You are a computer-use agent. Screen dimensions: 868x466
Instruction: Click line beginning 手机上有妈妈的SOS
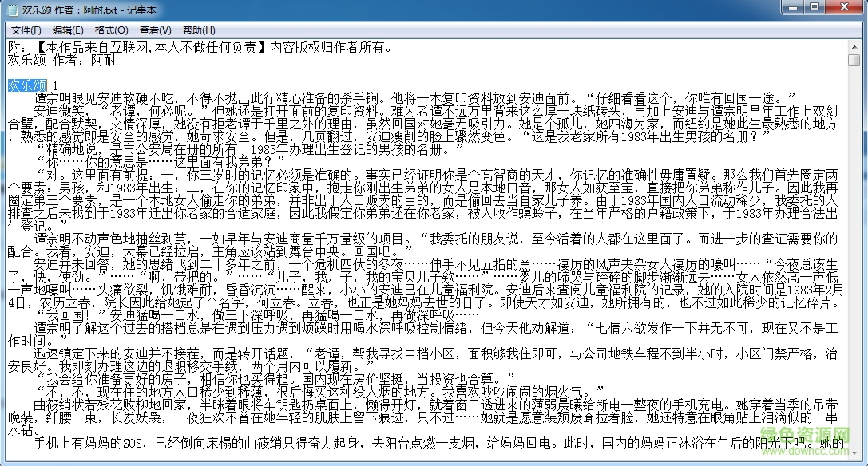coord(438,442)
